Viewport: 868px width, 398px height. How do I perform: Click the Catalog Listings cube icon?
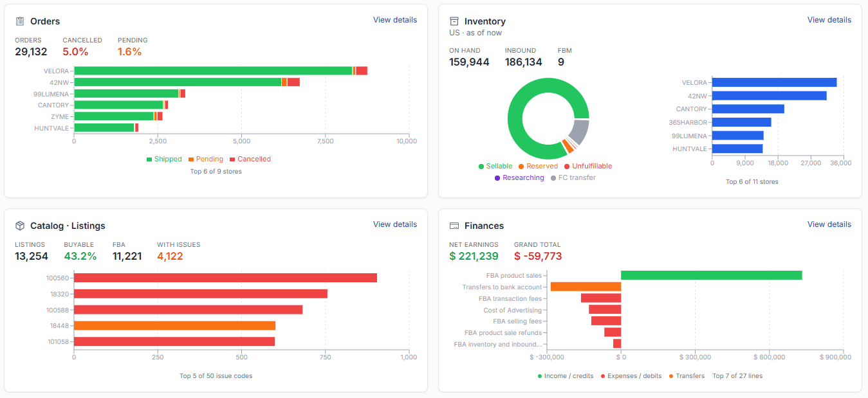click(20, 226)
